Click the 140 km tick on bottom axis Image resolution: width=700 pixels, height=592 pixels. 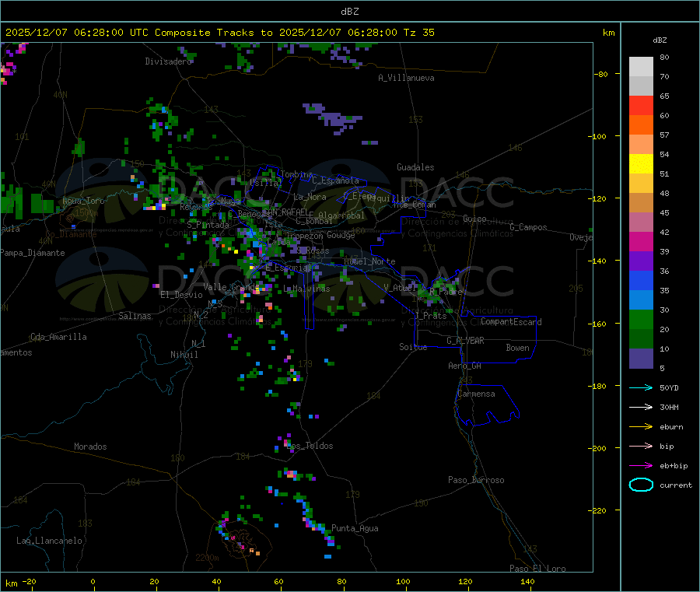527,581
